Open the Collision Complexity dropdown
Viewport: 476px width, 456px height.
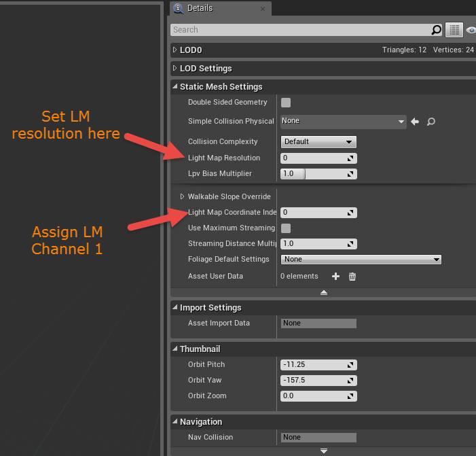318,142
